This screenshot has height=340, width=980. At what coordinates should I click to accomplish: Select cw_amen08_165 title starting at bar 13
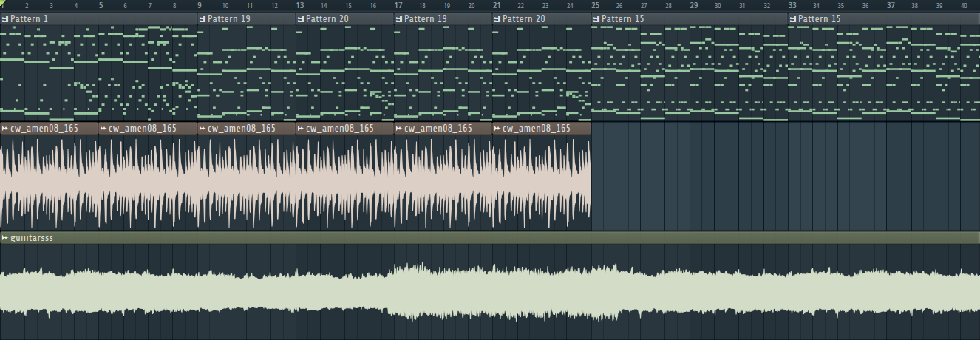click(x=340, y=129)
